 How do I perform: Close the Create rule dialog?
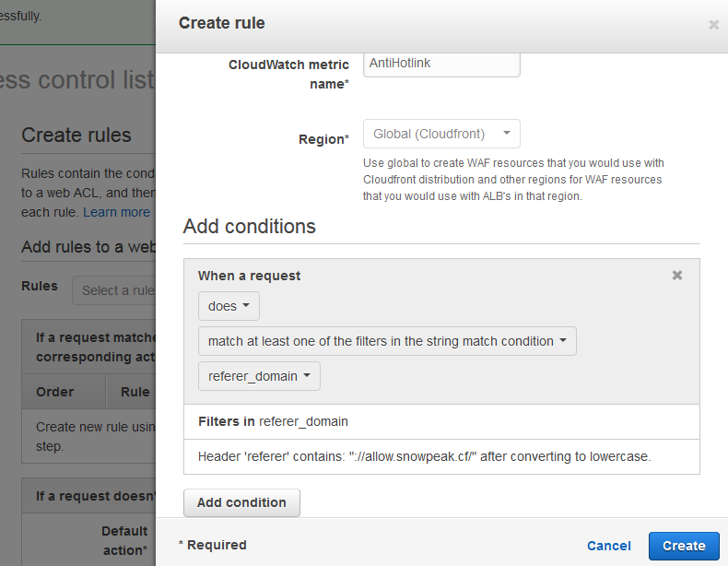713,25
